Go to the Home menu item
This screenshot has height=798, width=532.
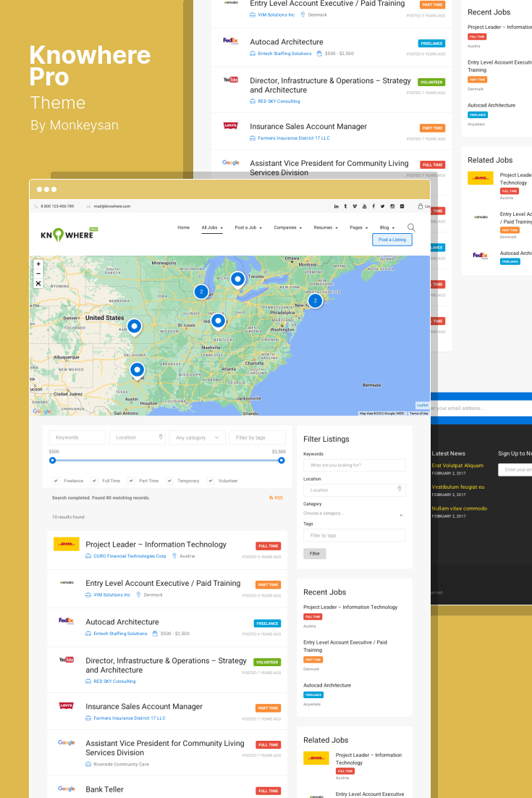tap(184, 227)
